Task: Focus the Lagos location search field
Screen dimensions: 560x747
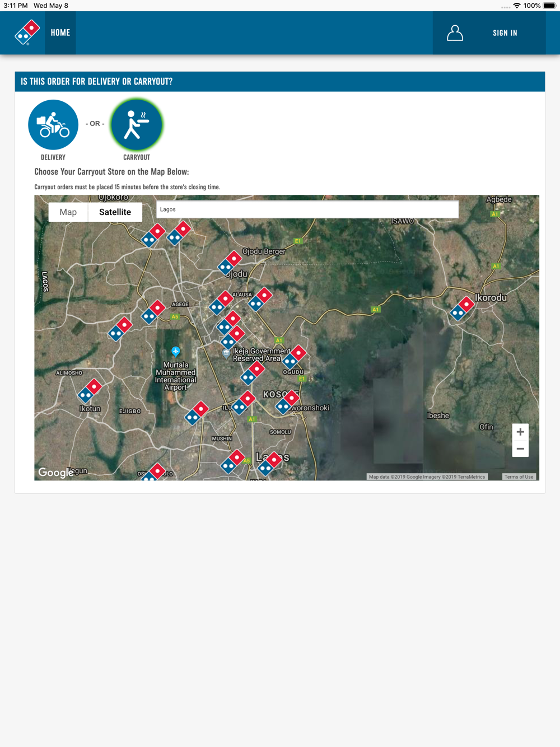Action: (x=307, y=209)
